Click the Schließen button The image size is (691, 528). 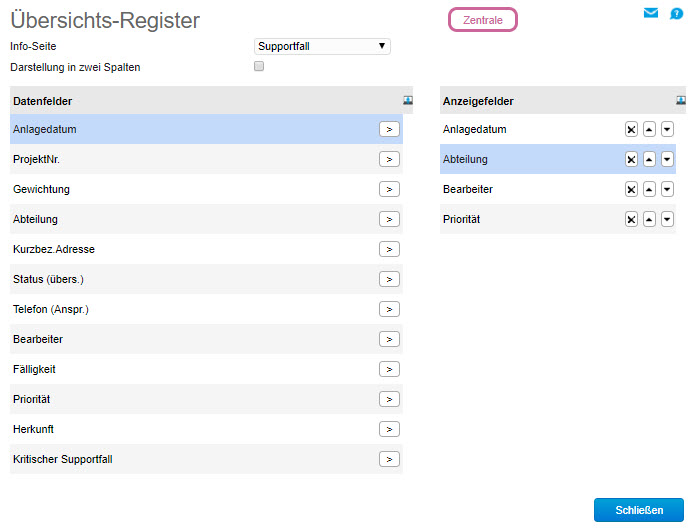(639, 510)
